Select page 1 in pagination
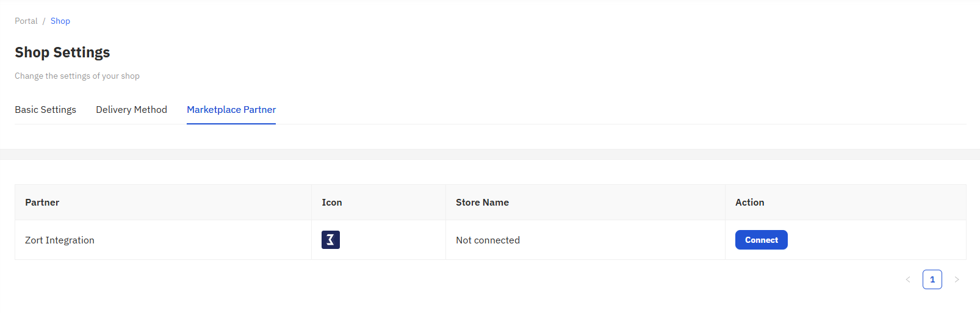 932,279
